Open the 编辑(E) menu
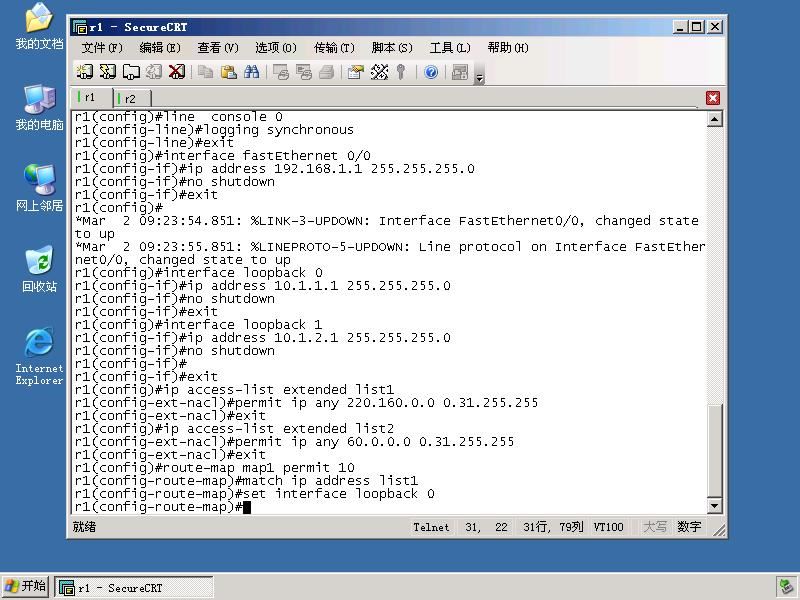800x600 pixels. (160, 48)
